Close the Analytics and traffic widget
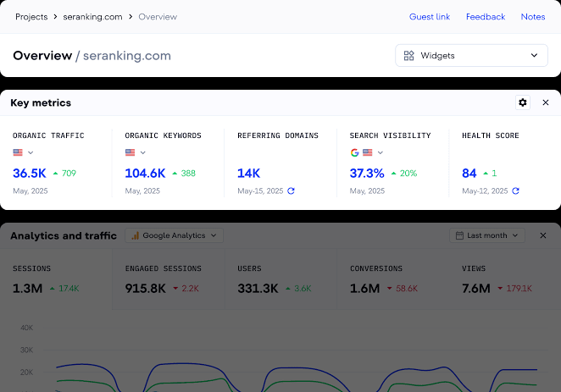The height and width of the screenshot is (392, 561). click(x=542, y=235)
